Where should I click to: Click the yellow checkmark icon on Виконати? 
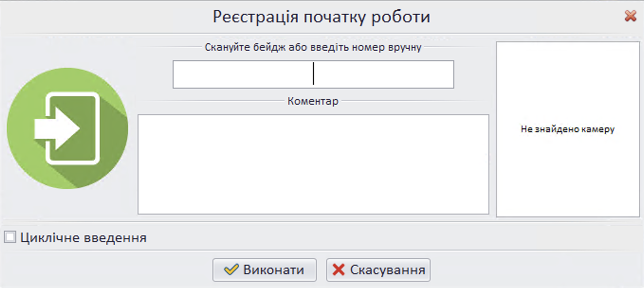231,270
